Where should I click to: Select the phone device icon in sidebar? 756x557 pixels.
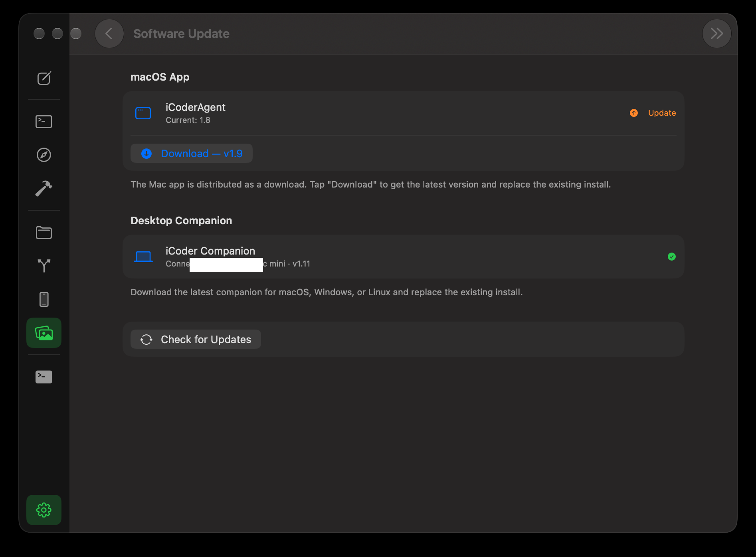click(x=44, y=299)
